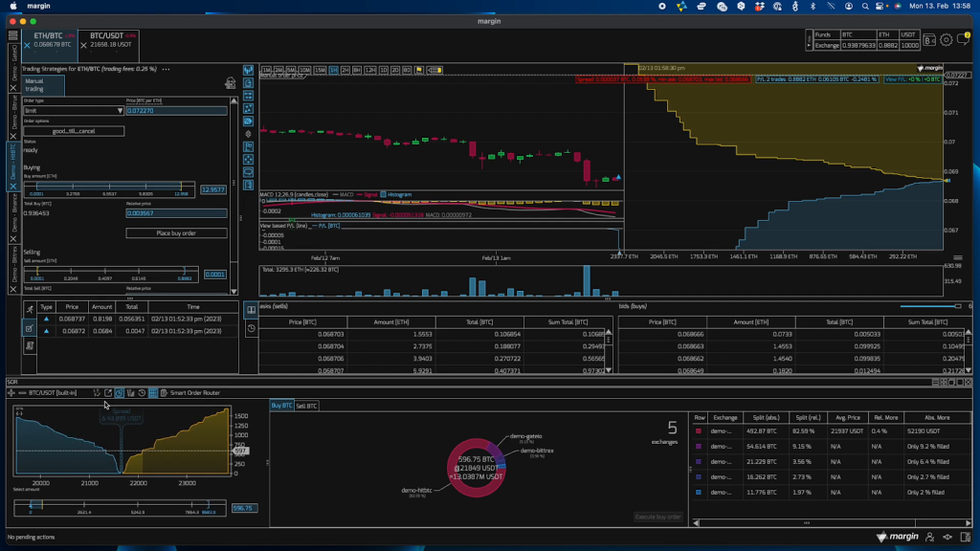Toggle the 1H chart timeframe
Screen dimensions: 980x551
(334, 70)
